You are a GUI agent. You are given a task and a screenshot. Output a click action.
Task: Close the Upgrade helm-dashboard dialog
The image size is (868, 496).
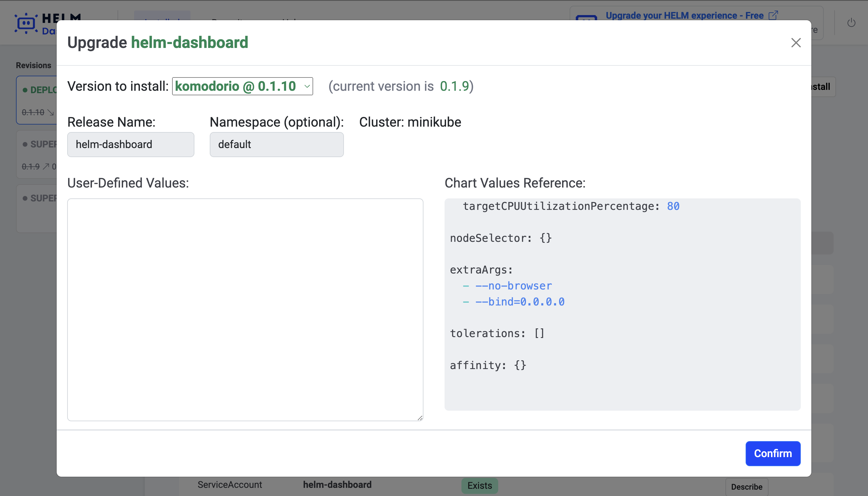pyautogui.click(x=795, y=43)
